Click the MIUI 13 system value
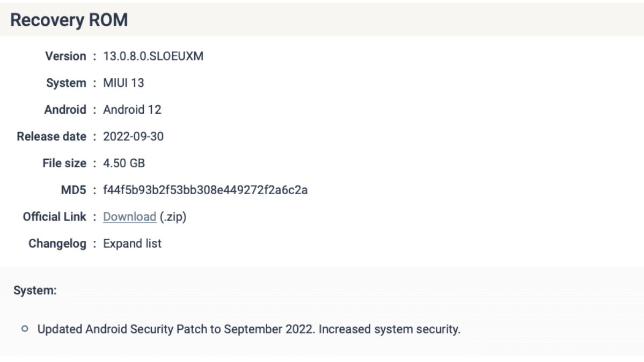The image size is (644, 362). tap(123, 83)
